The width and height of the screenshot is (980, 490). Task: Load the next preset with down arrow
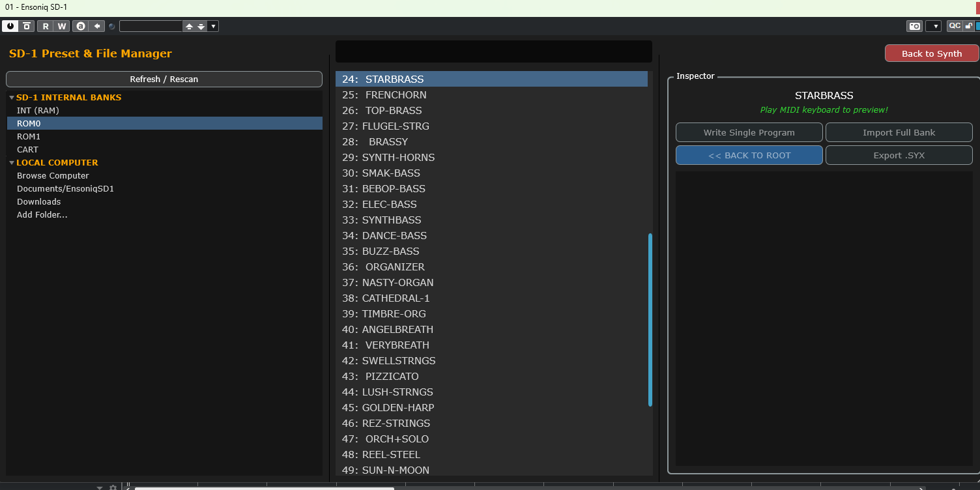201,26
